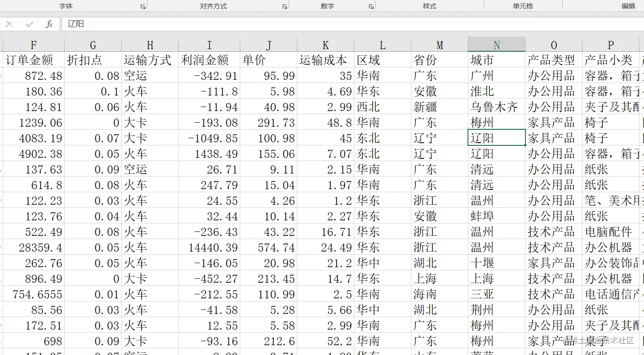Viewport: 644px width, 355px height.
Task: Click the cell with profit value 14440.39
Action: [x=209, y=247]
